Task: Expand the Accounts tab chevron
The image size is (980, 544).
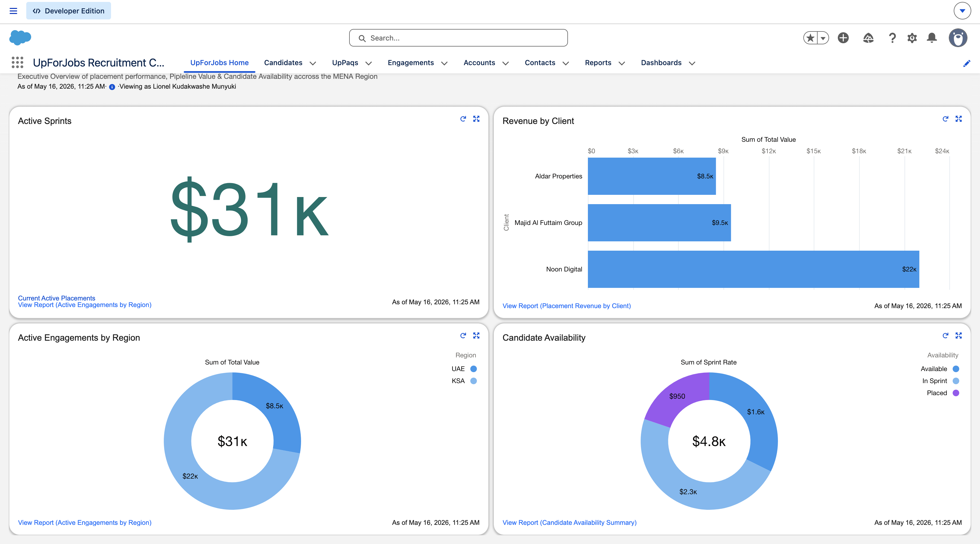Action: click(x=505, y=63)
